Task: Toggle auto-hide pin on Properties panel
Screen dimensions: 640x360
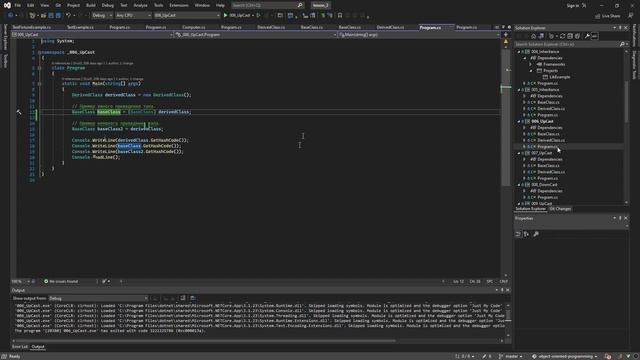Action: point(620,218)
